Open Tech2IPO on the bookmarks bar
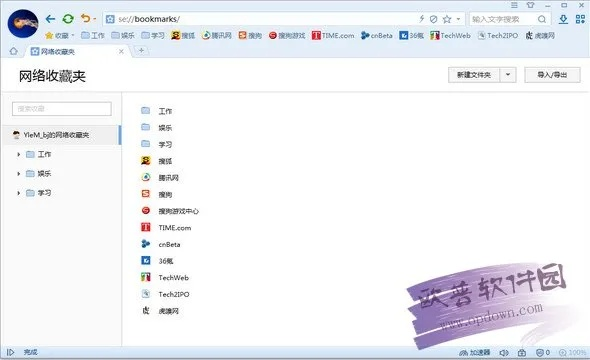 click(498, 35)
